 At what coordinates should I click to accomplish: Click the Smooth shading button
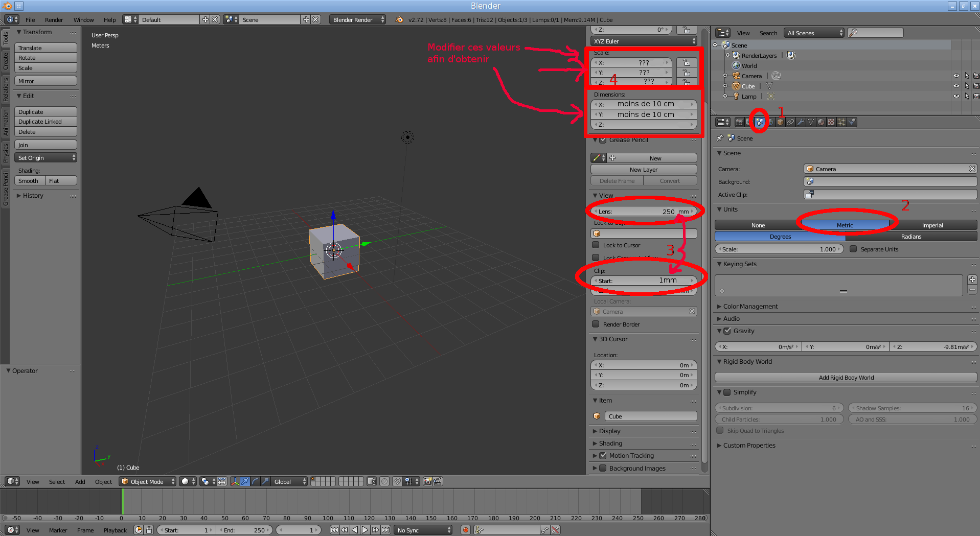(30, 181)
